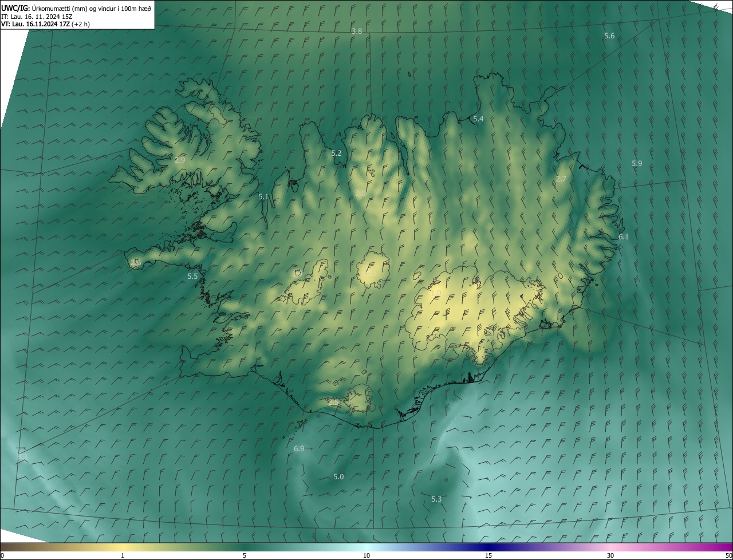Select the 5.3 value near the bottom
This screenshot has height=560, width=733.
[436, 499]
